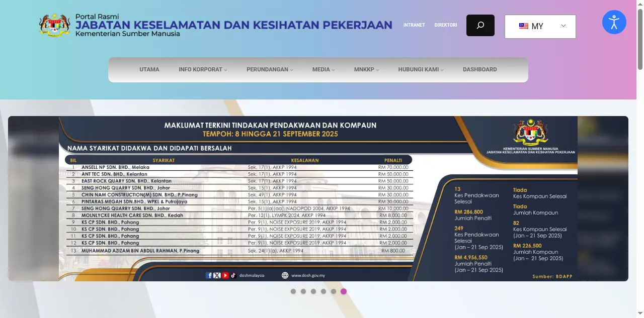Click 'MUHAMMAD AZIZAM BIN ABDUL RAHMAN, P.Pinang' row

tap(239, 251)
